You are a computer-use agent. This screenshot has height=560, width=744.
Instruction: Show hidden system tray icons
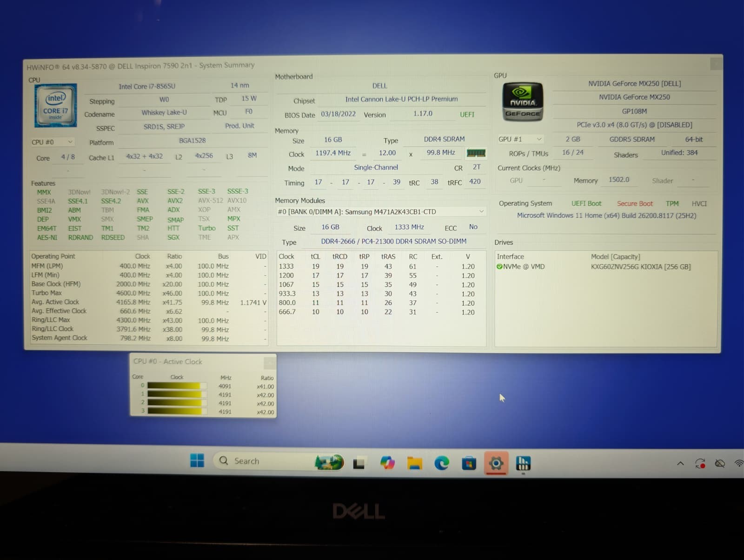680,463
